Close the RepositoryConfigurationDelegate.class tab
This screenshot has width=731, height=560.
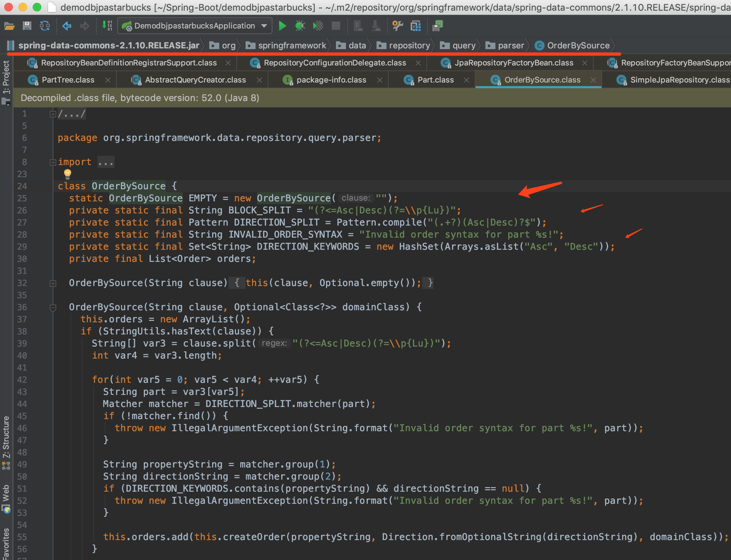pos(418,63)
